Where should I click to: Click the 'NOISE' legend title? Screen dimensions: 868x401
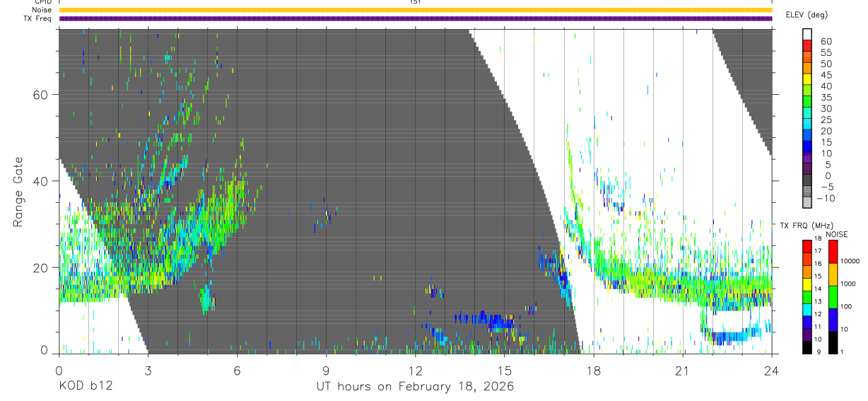pyautogui.click(x=836, y=234)
